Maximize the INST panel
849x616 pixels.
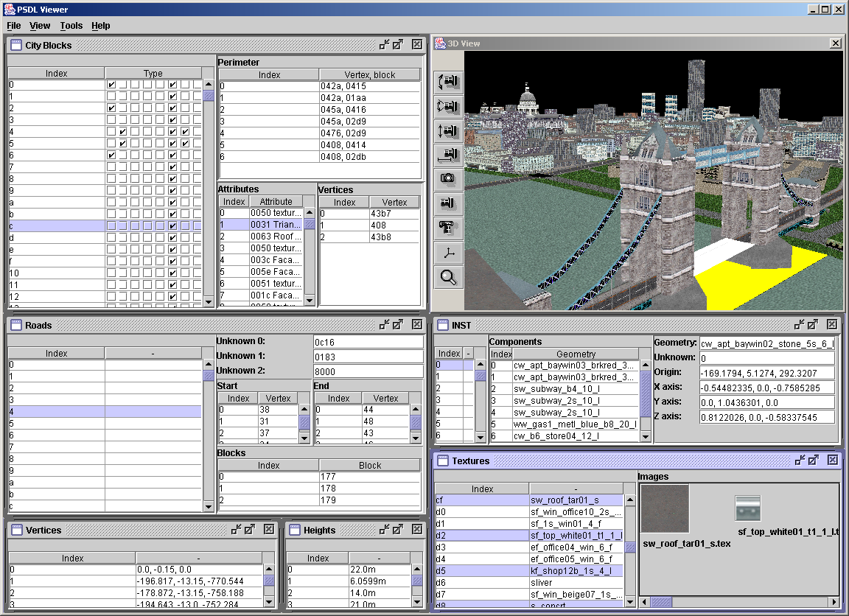[x=813, y=325]
